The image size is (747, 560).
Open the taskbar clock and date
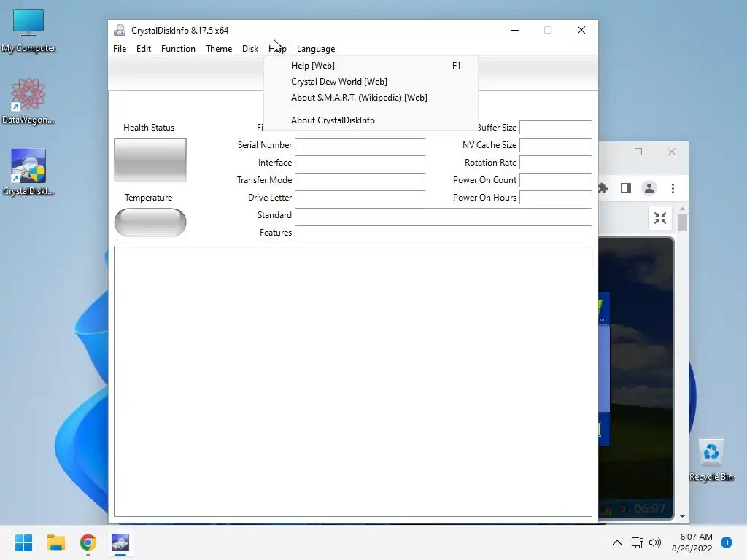click(x=692, y=542)
